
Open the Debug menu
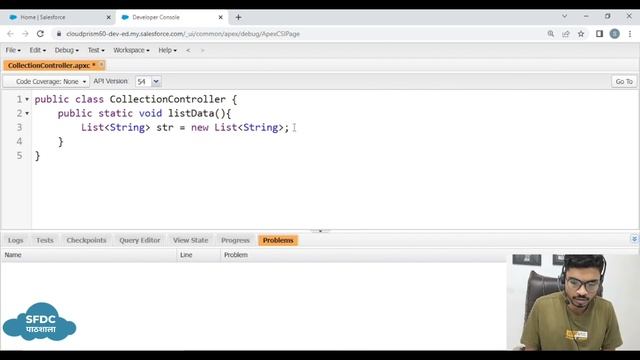tap(67, 50)
